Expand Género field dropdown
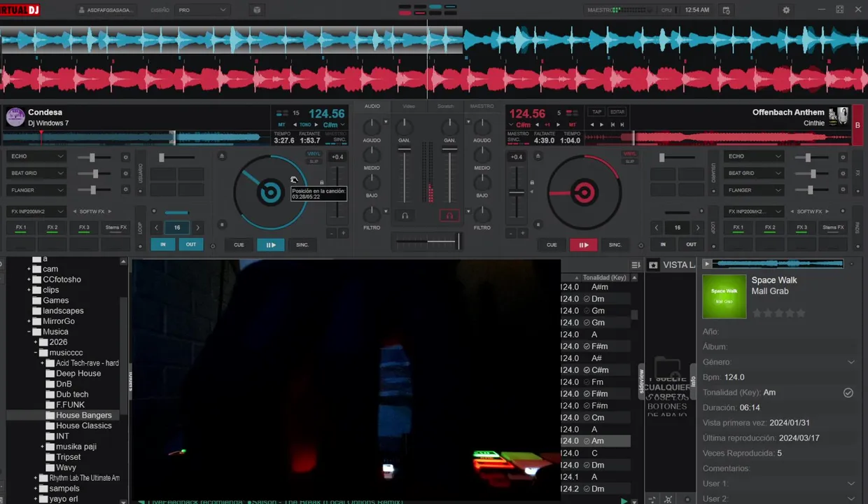868x504 pixels. point(851,362)
